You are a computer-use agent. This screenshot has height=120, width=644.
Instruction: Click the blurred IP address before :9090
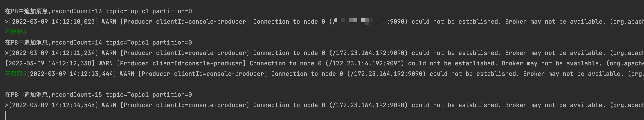click(360, 22)
